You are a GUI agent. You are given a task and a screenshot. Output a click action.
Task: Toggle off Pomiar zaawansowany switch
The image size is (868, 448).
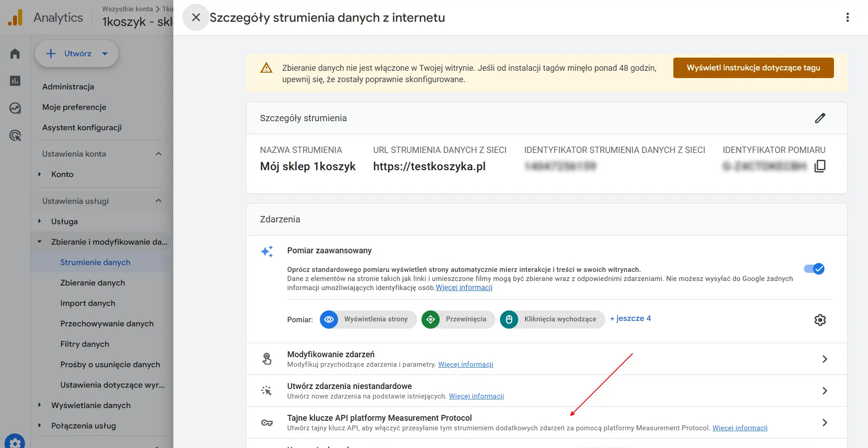point(814,269)
